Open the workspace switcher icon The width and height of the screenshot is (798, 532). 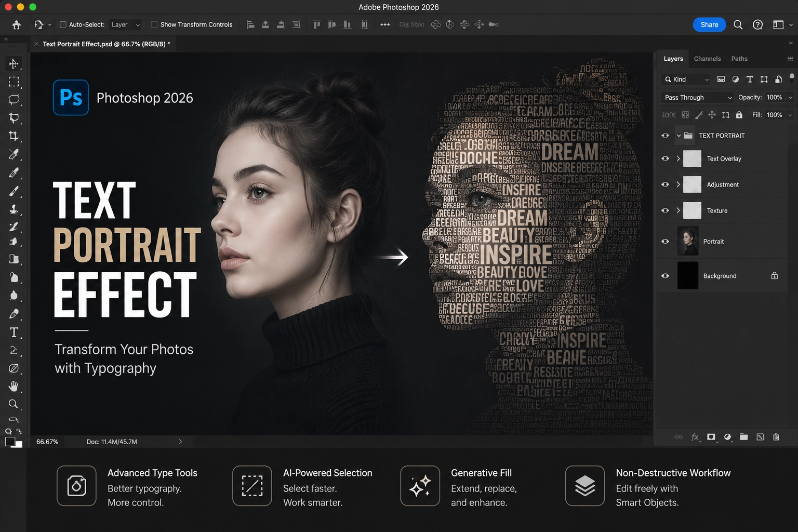(x=778, y=24)
